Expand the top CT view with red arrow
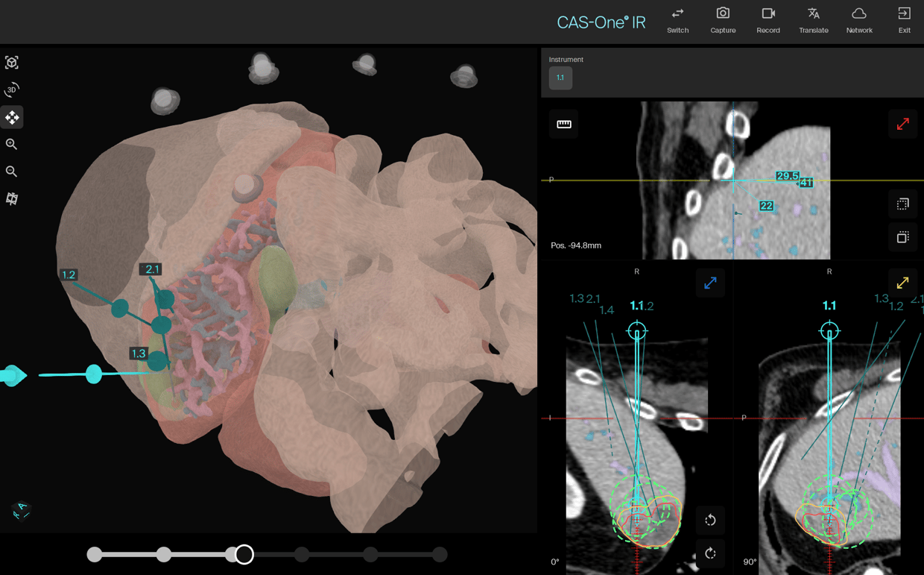Image resolution: width=924 pixels, height=575 pixels. [902, 125]
